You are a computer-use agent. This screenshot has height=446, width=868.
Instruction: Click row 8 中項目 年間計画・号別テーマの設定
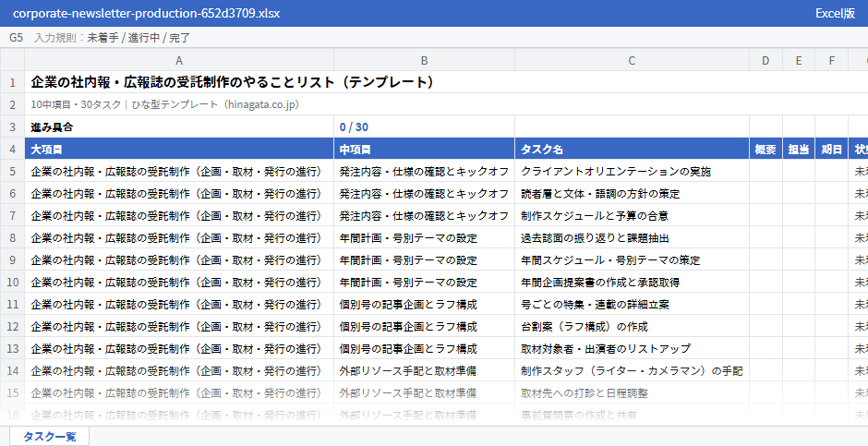point(424,237)
